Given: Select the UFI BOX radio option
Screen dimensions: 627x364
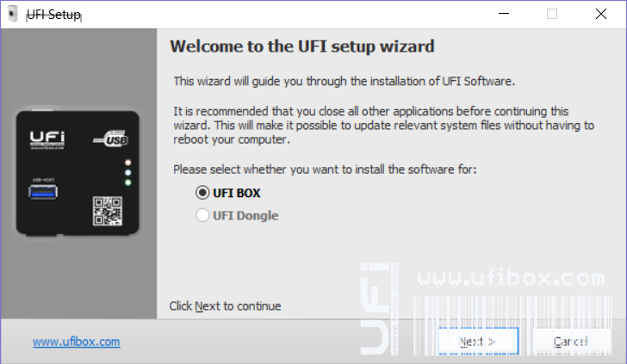Looking at the screenshot, I should click(x=202, y=192).
